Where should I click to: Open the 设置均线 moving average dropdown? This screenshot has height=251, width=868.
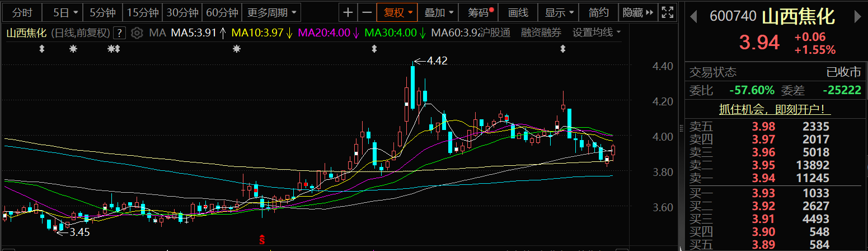click(597, 32)
